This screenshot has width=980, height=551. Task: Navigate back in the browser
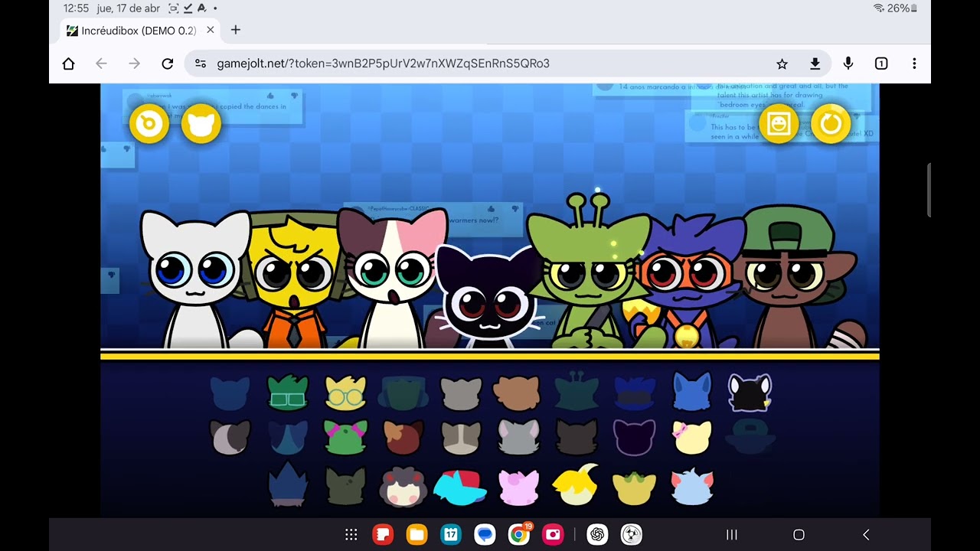[101, 64]
